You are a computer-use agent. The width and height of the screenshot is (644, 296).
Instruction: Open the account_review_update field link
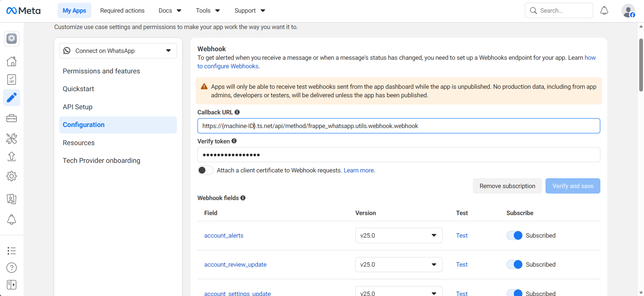point(235,265)
